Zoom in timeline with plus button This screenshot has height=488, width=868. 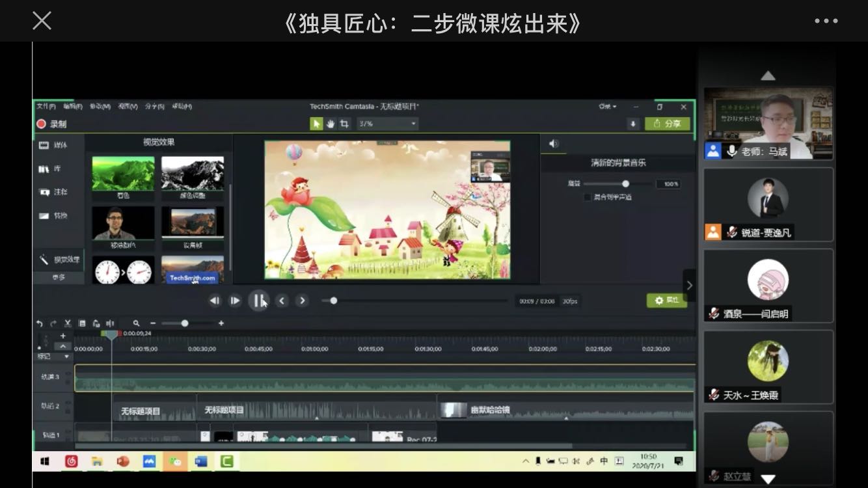tap(221, 323)
